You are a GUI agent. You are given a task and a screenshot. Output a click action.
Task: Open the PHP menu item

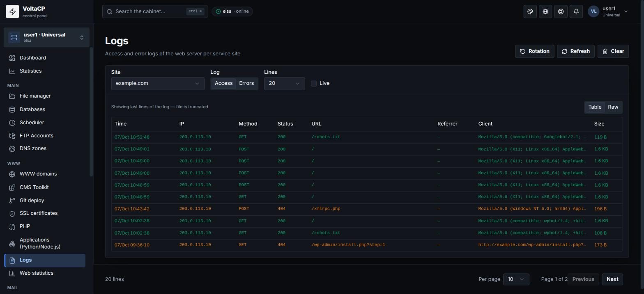(x=45, y=226)
